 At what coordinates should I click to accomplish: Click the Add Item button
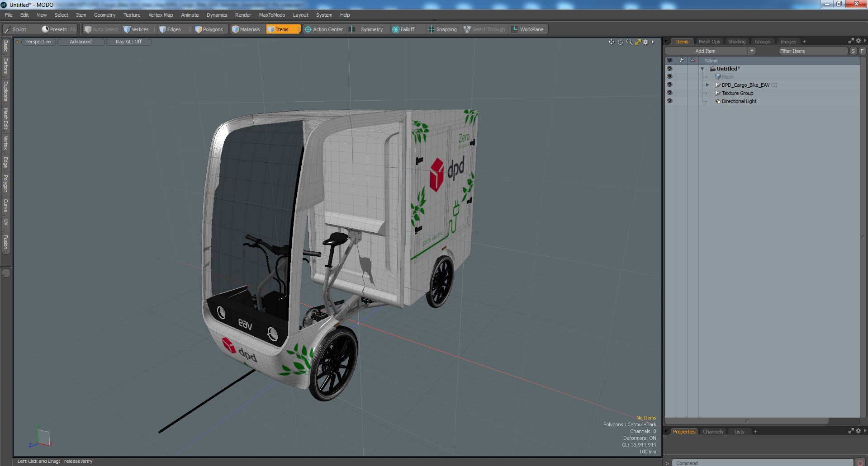pyautogui.click(x=705, y=51)
